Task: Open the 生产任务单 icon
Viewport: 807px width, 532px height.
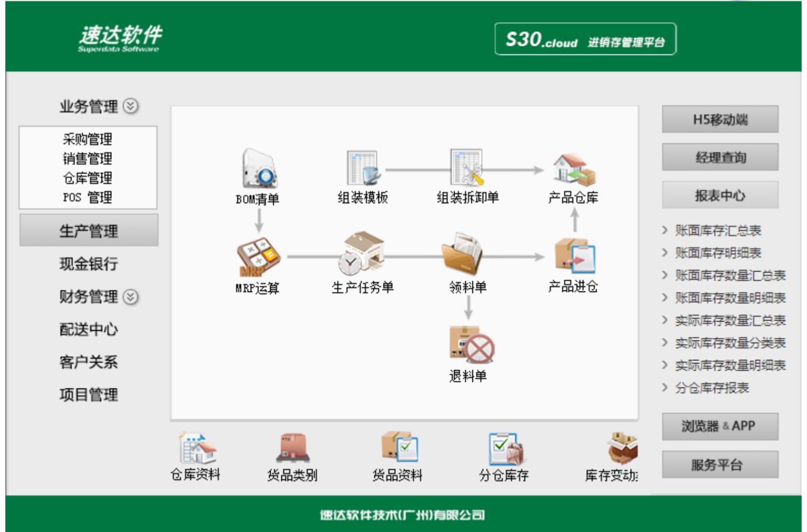Action: coord(362,253)
